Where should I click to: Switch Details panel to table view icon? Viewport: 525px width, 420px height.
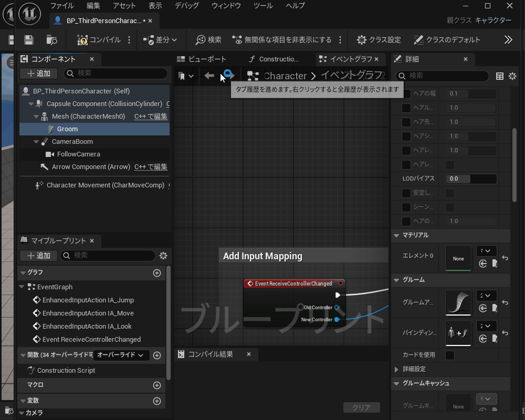tap(500, 76)
